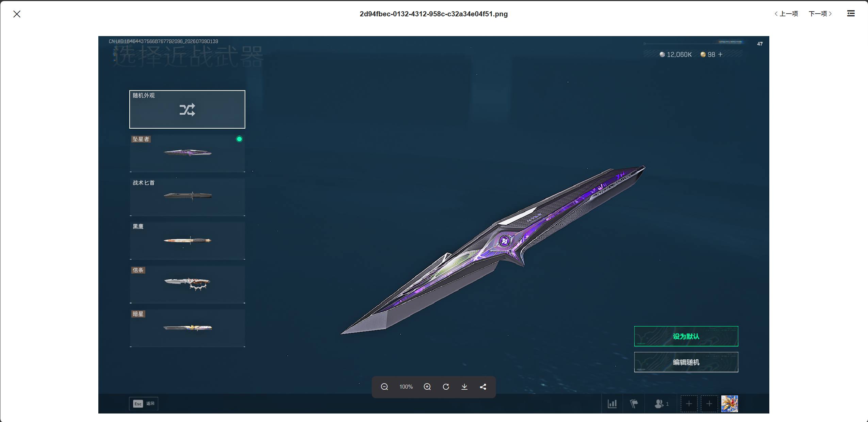Viewport: 868px width, 422px height.
Task: Click the 12,060K silver currency amount
Action: tap(679, 54)
